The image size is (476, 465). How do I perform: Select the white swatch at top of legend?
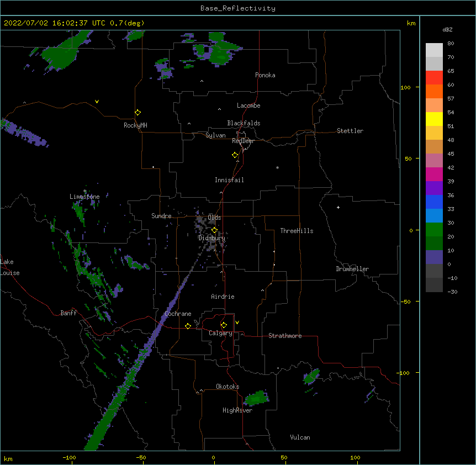tap(434, 50)
